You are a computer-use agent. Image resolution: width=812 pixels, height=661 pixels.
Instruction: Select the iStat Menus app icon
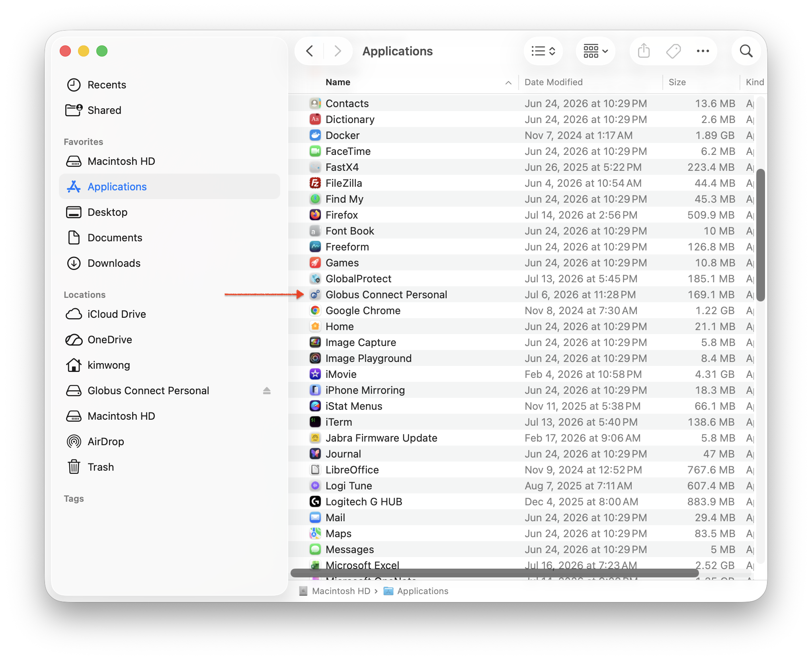coord(315,406)
